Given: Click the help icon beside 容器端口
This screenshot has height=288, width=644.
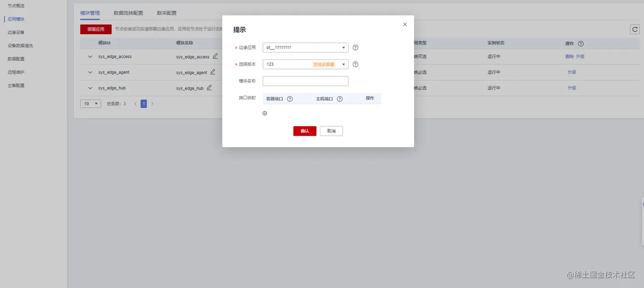Looking at the screenshot, I should click(290, 99).
